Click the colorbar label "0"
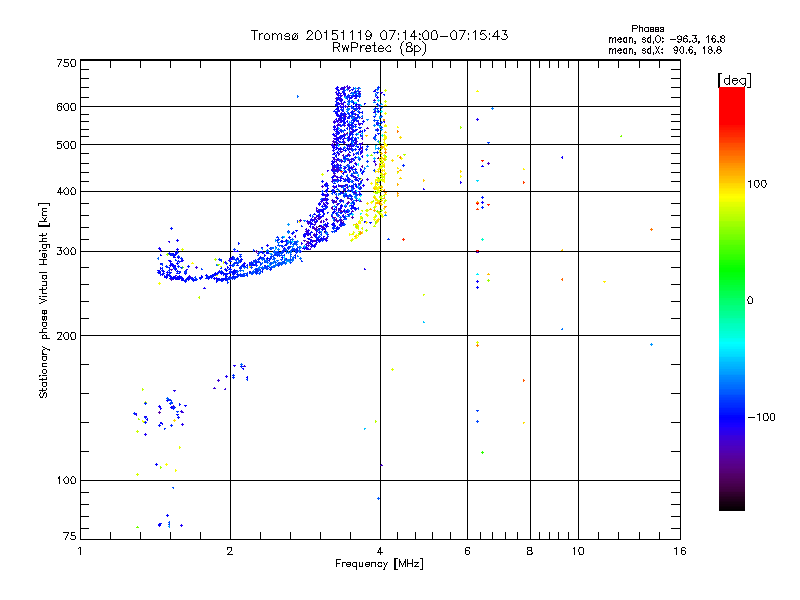The height and width of the screenshot is (600, 800). (x=750, y=301)
